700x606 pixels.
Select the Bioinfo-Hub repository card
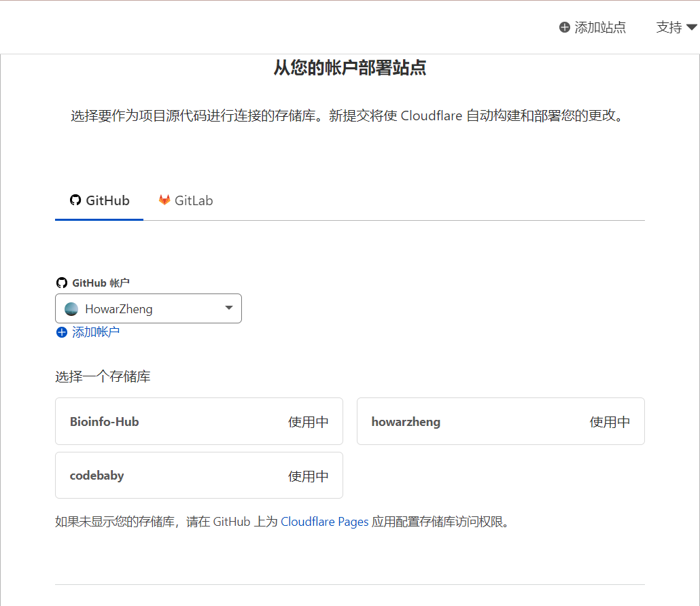[x=199, y=421]
